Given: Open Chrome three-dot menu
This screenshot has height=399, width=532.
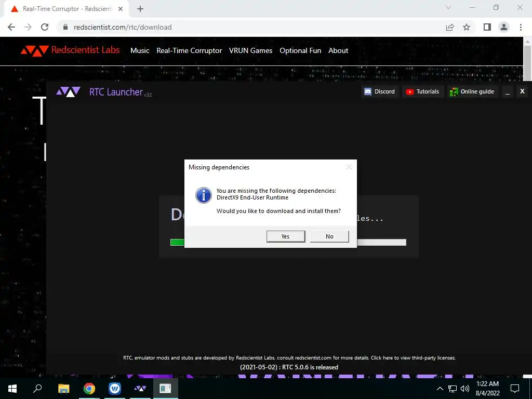Looking at the screenshot, I should (x=521, y=27).
